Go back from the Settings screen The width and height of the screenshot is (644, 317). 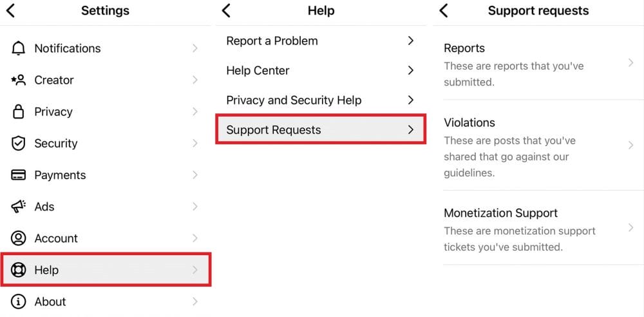[x=11, y=11]
